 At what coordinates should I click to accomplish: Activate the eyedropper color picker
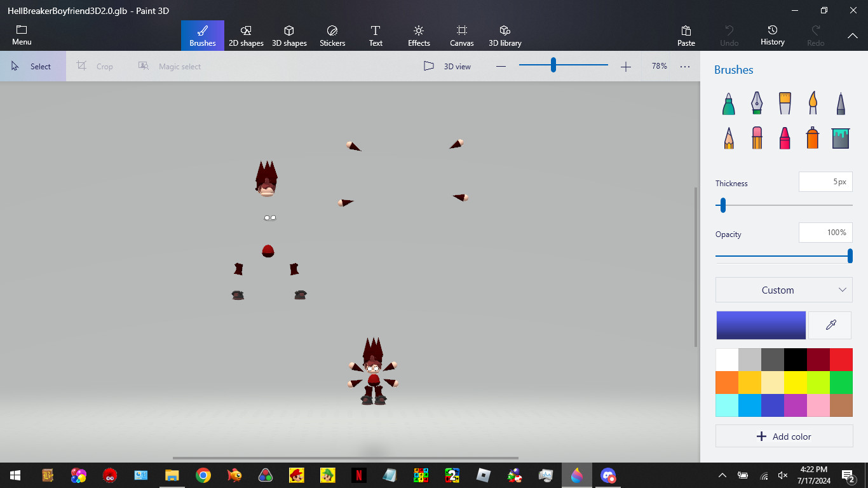830,325
